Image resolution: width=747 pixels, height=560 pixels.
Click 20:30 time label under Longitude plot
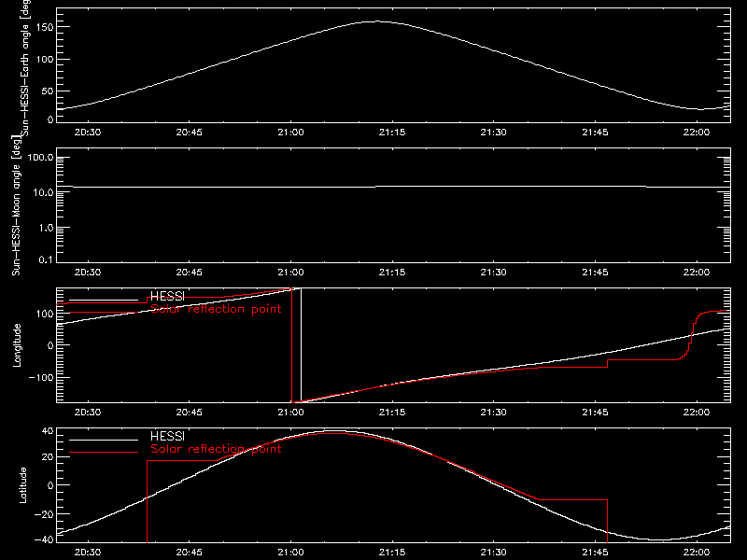88,413
